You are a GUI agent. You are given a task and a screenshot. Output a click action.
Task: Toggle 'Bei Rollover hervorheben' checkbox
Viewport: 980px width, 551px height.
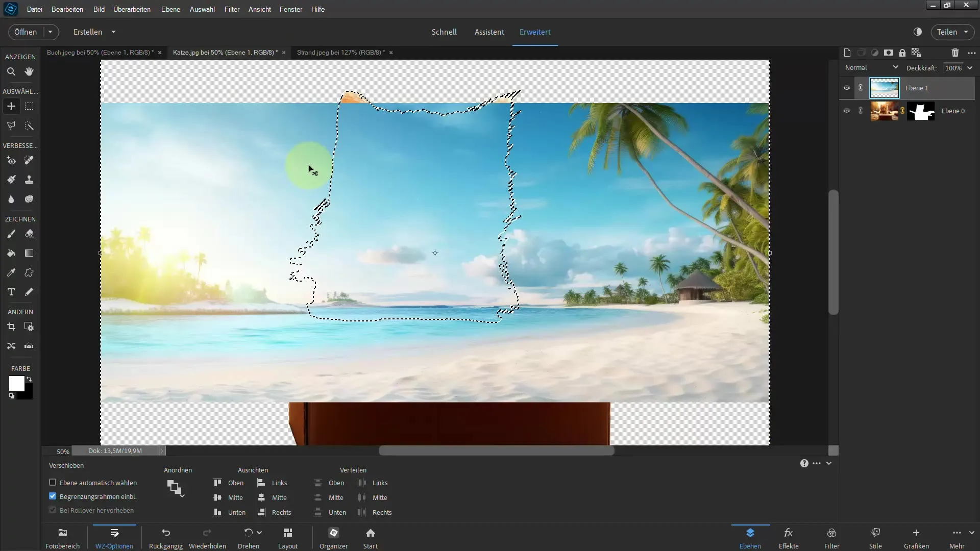tap(53, 510)
